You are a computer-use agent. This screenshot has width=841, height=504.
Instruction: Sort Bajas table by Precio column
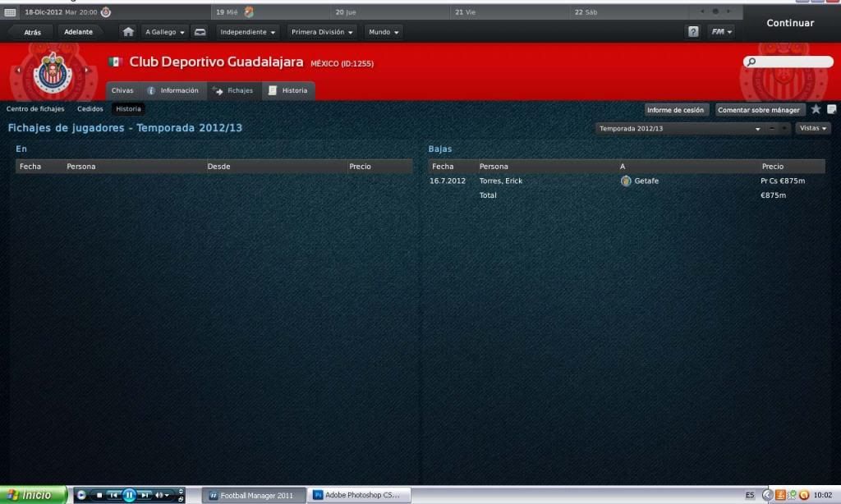click(773, 167)
